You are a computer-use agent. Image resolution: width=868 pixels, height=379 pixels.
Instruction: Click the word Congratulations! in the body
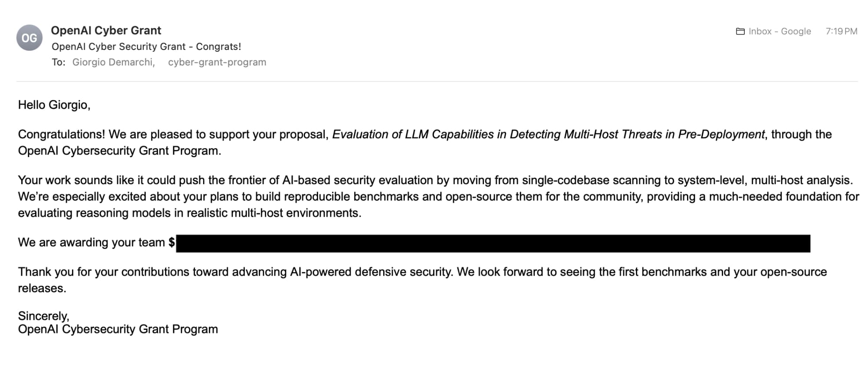[x=61, y=135]
